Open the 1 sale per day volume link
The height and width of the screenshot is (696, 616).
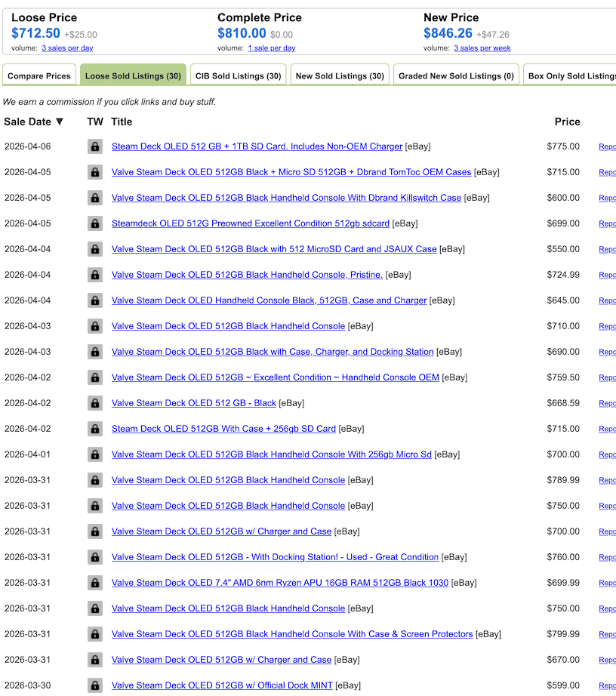click(x=272, y=48)
